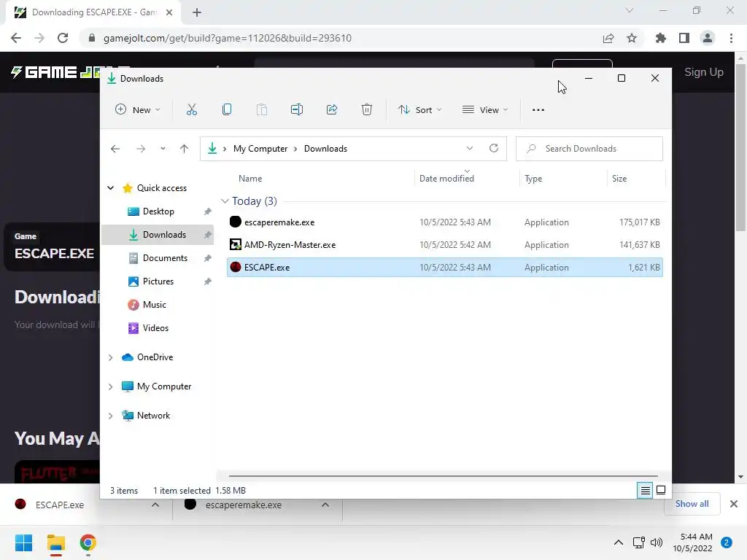This screenshot has width=747, height=560.
Task: Click the Delete trash can icon
Action: (x=366, y=109)
